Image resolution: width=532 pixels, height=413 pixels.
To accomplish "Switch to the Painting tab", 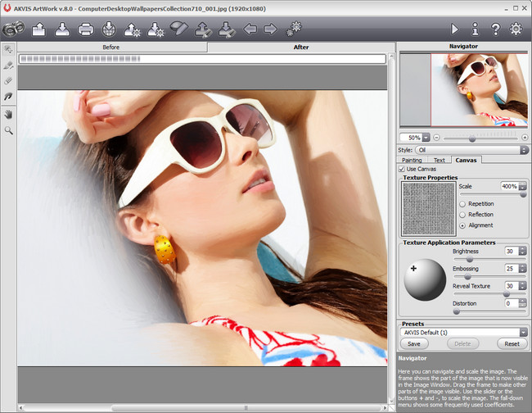I will 412,160.
